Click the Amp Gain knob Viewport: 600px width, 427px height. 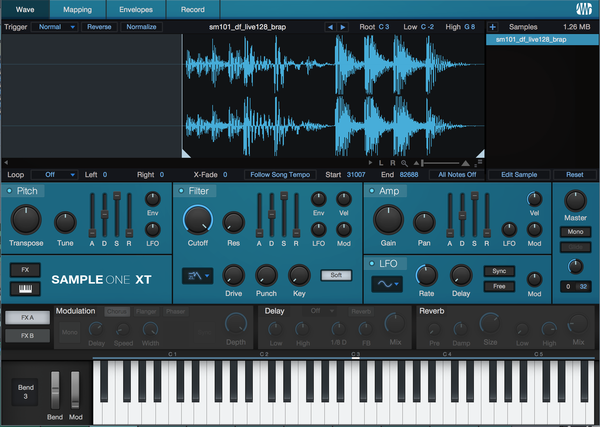(388, 220)
